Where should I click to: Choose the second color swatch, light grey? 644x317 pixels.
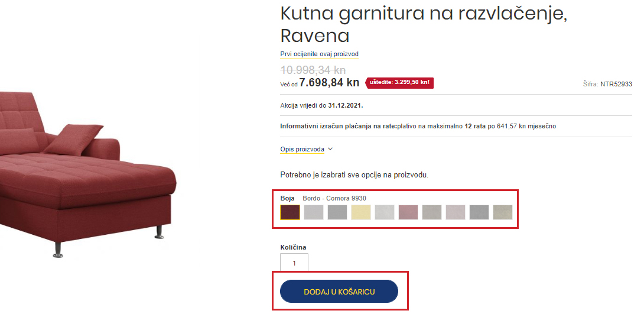tap(314, 212)
